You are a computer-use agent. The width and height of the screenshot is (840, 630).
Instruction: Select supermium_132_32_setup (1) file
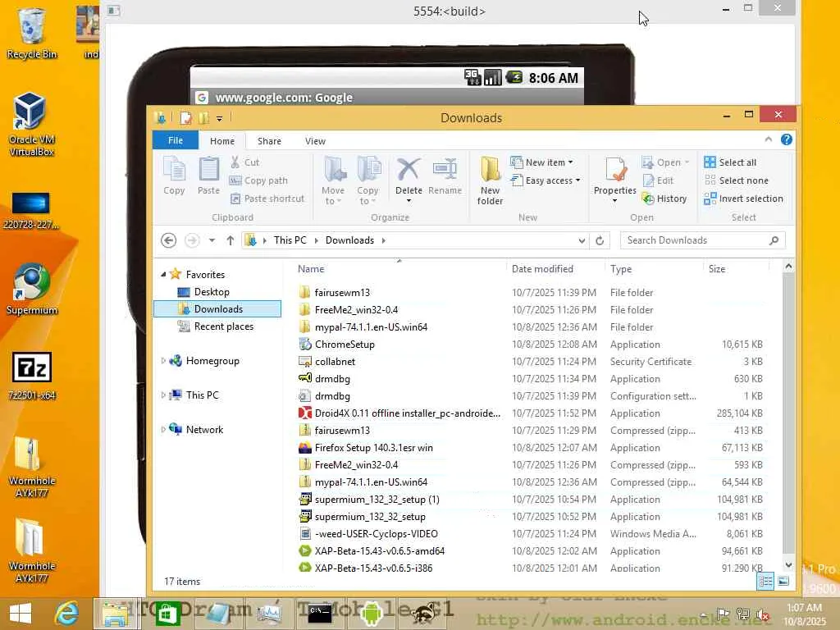click(x=532, y=500)
